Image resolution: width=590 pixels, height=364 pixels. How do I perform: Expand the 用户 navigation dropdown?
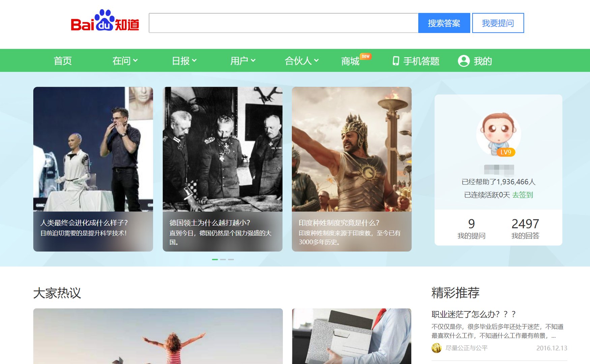(x=243, y=61)
